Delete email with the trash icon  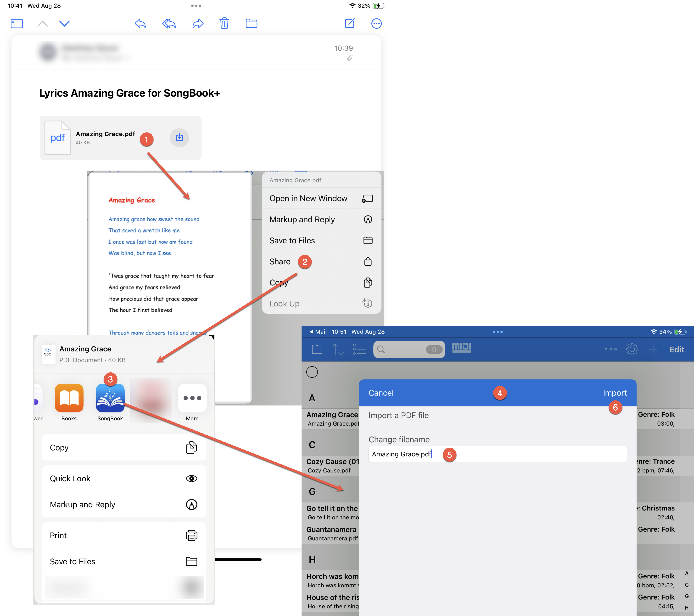(224, 23)
